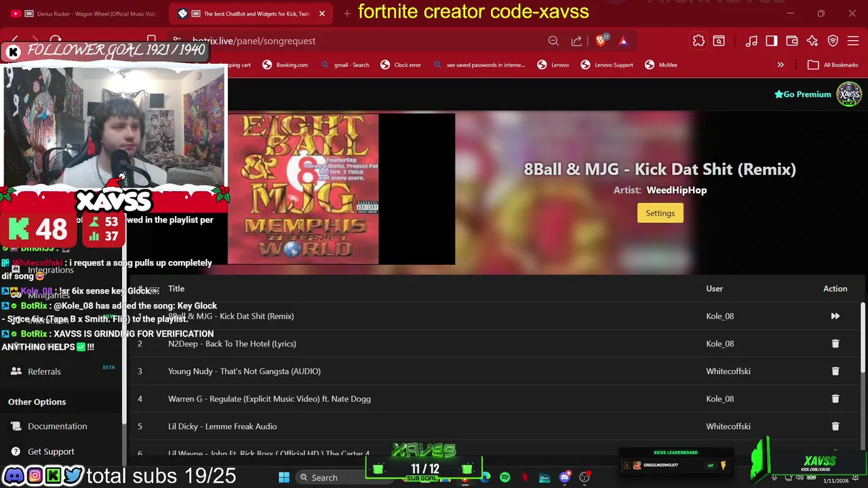868x488 pixels.
Task: Delete Lil Dicky - Lemme Freak Audio request
Action: pos(835,426)
